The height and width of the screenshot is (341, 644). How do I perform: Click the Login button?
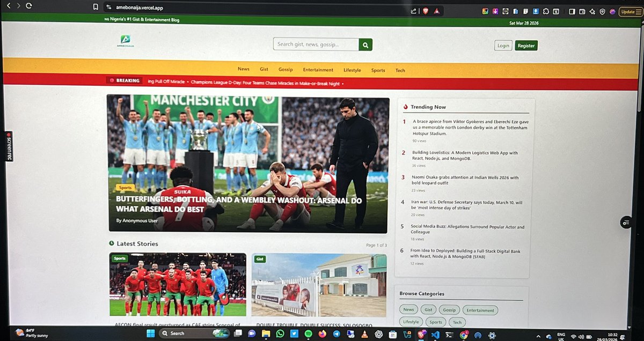(503, 46)
